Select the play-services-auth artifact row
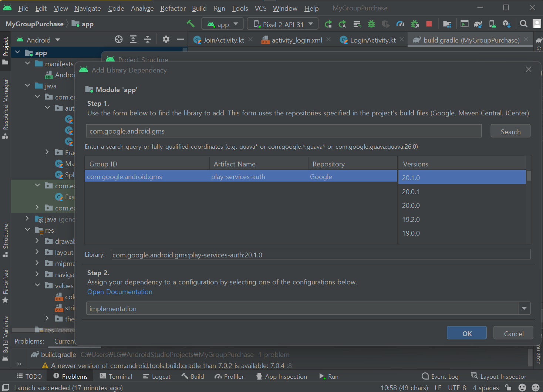This screenshot has height=392, width=543. (241, 176)
